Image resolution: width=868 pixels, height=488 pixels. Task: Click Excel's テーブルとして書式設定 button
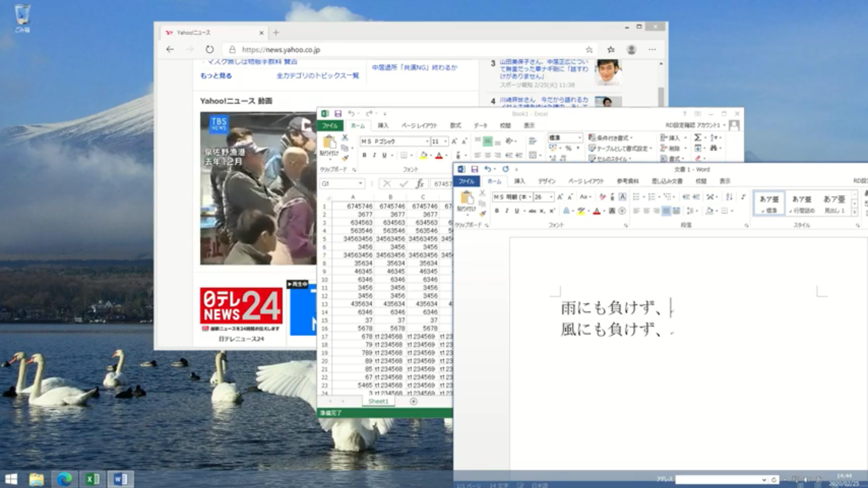point(620,148)
